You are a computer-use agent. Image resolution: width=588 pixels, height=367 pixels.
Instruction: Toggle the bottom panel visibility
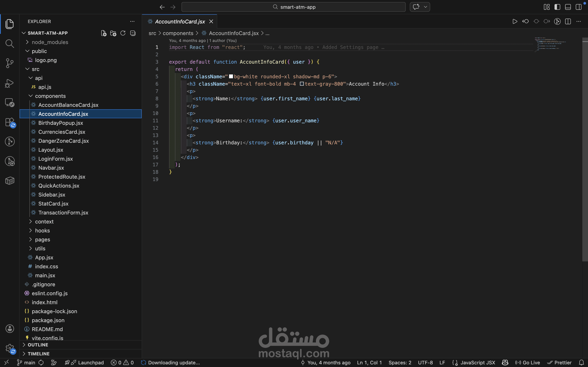coord(568,7)
